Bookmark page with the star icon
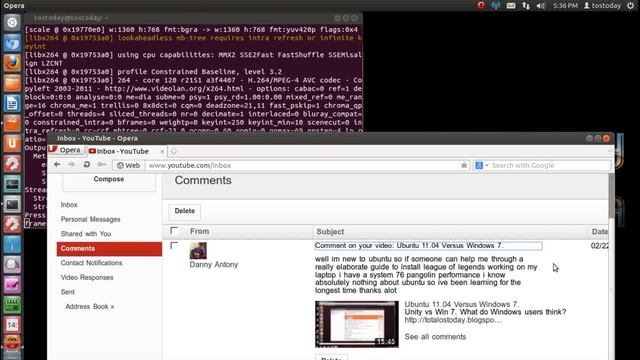 464,165
